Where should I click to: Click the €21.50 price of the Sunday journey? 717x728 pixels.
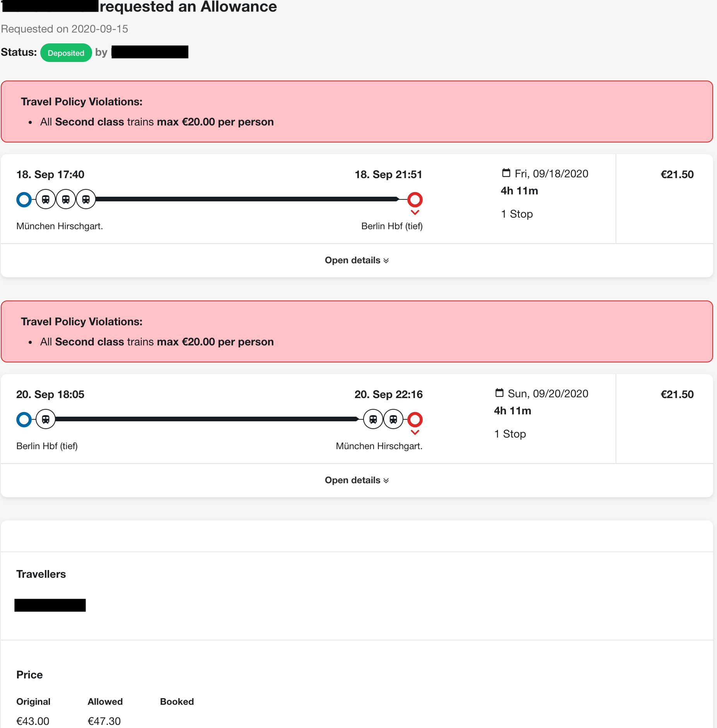[677, 394]
